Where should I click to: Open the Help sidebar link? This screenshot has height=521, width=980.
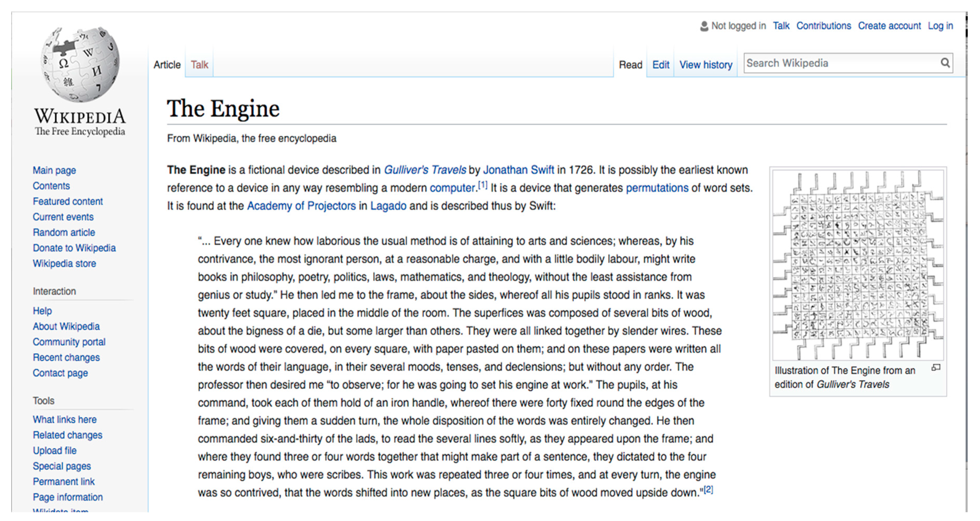[x=42, y=311]
